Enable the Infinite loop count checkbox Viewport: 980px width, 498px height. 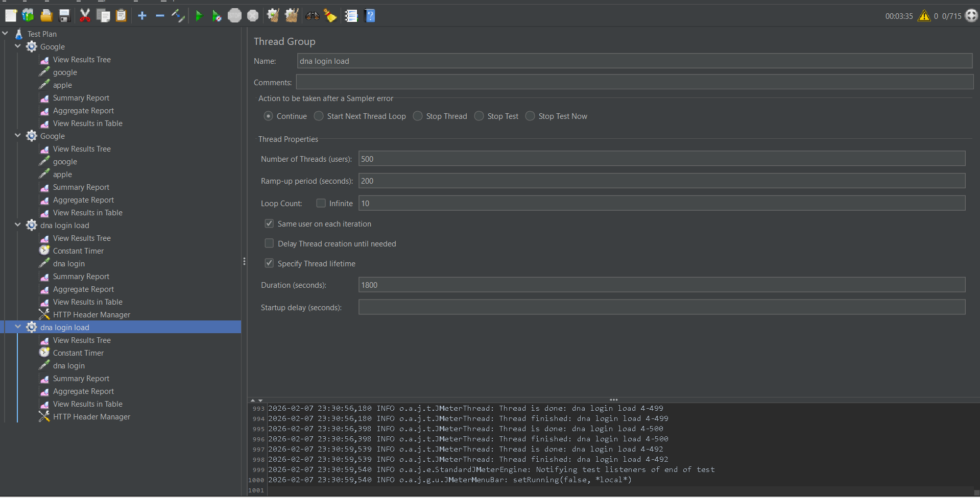(x=321, y=203)
